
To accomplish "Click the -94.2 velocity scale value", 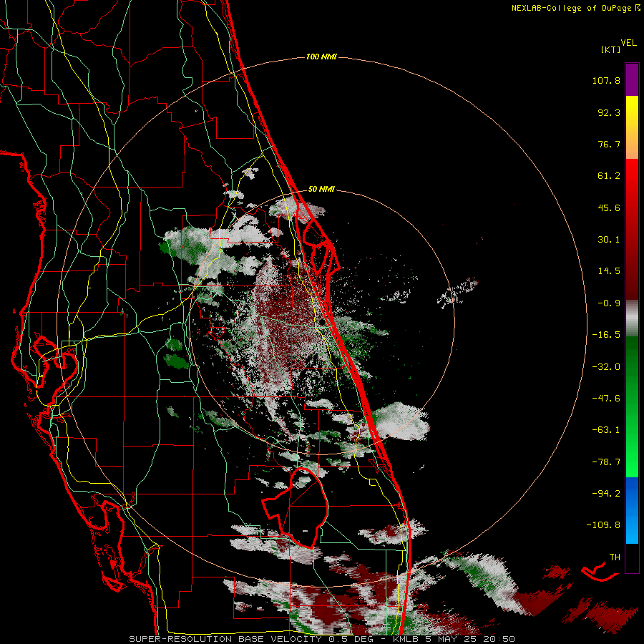I will (x=606, y=494).
